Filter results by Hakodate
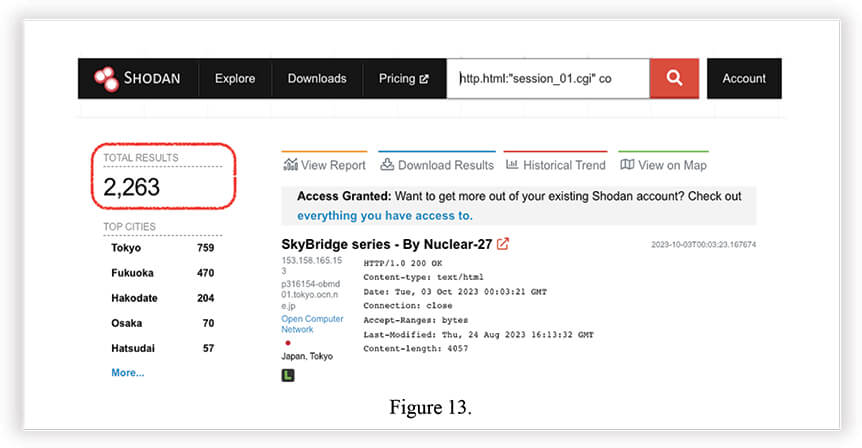This screenshot has width=862, height=448. [x=134, y=298]
